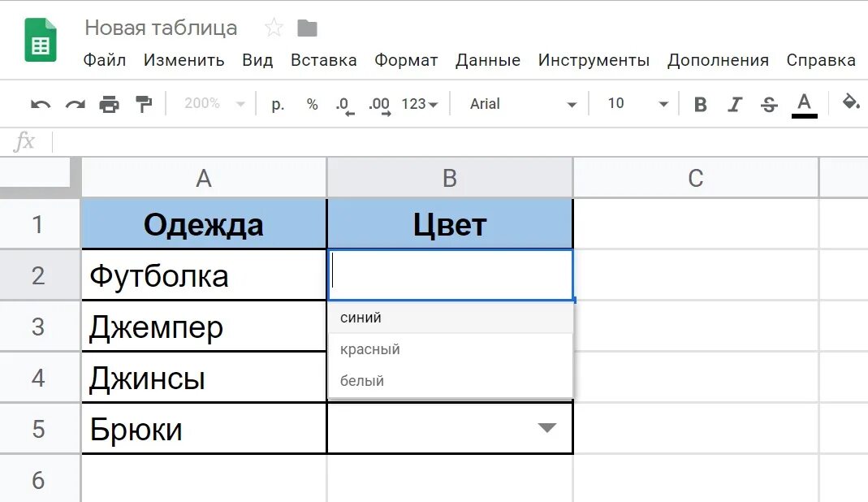Open the Вставка menu
This screenshot has height=502, width=868.
click(x=324, y=60)
